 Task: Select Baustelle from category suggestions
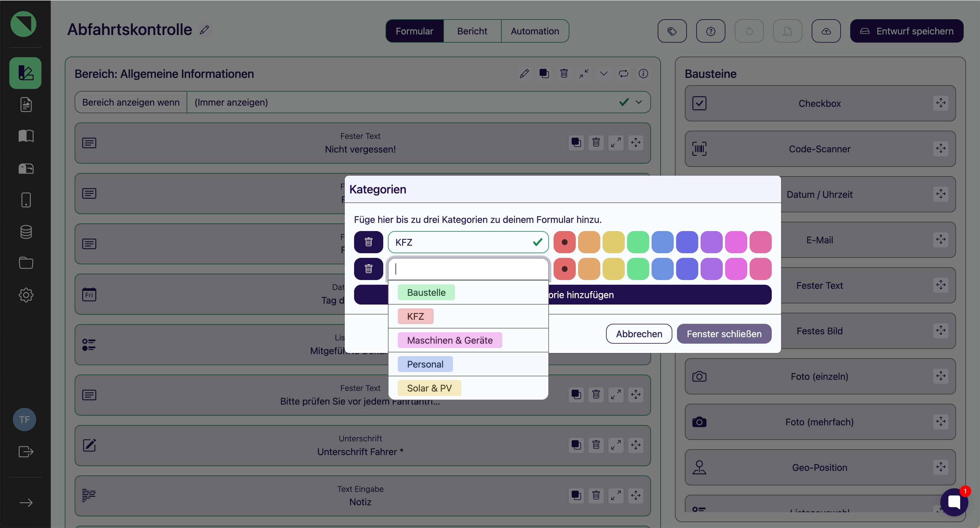pos(426,292)
